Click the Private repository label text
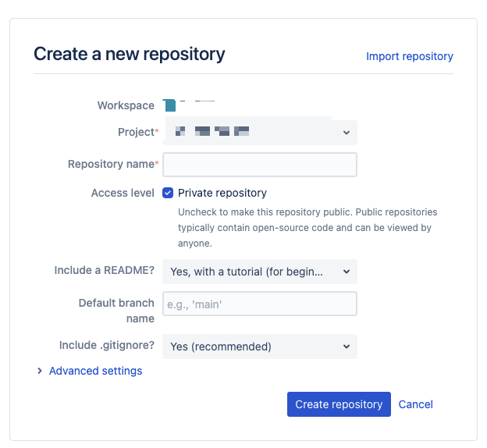Viewport: 487px width, 448px height. click(x=222, y=193)
